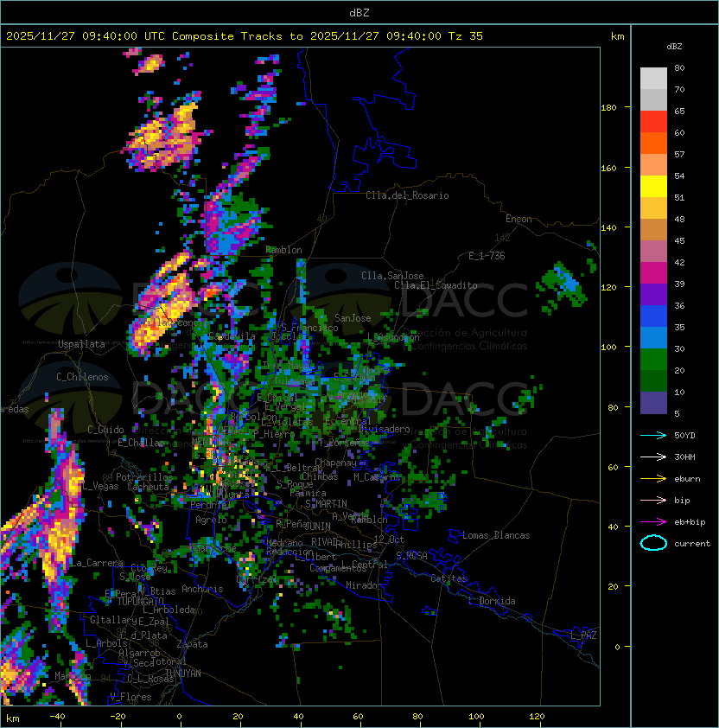Click the 'Agrelo' map label

click(211, 520)
